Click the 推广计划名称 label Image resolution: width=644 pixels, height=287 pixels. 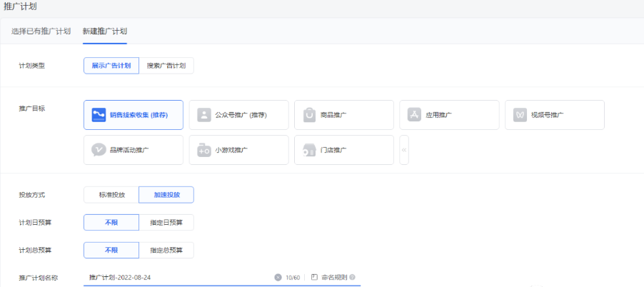pyautogui.click(x=39, y=278)
